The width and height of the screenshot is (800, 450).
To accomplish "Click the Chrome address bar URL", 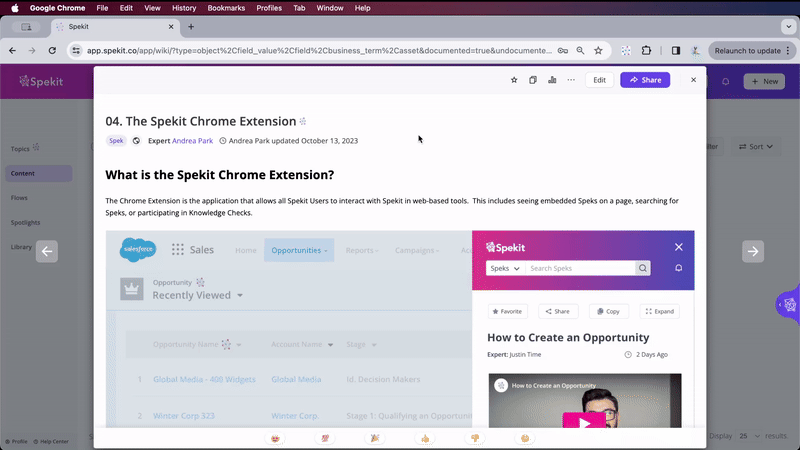I will click(320, 50).
